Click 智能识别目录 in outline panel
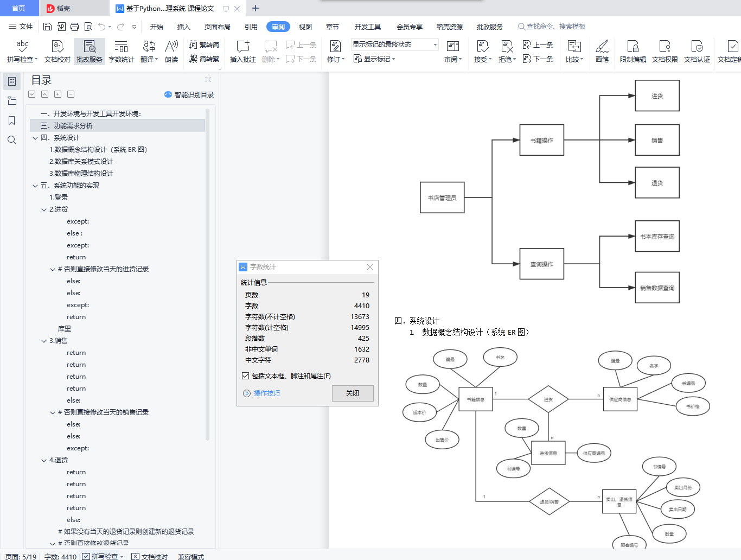Image resolution: width=741 pixels, height=560 pixels. tap(189, 94)
